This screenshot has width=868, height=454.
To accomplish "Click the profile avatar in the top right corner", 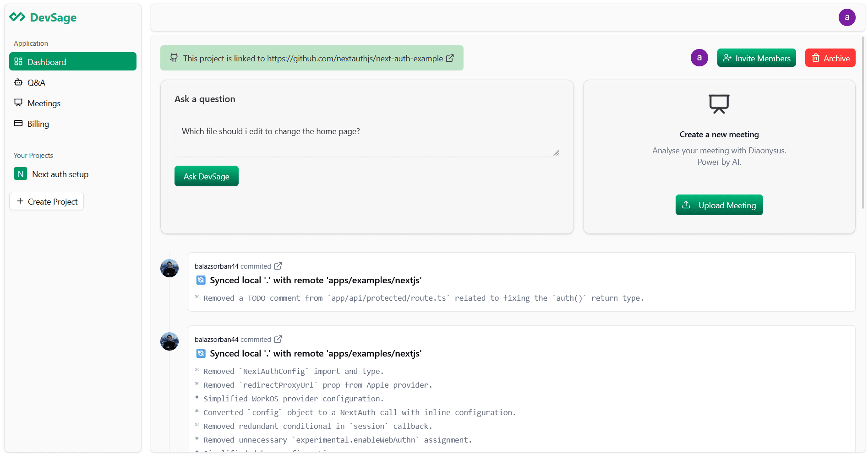I will (847, 17).
